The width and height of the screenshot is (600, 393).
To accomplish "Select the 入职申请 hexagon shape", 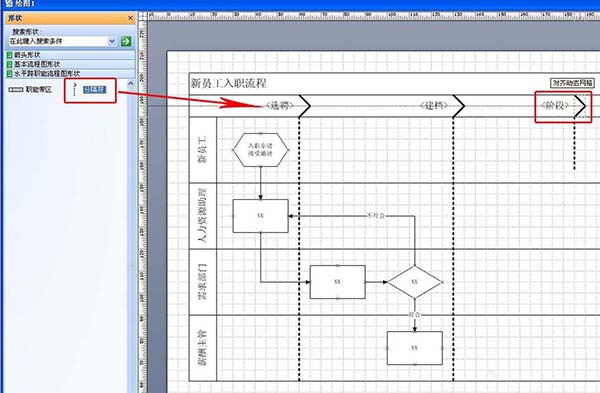I will click(261, 150).
